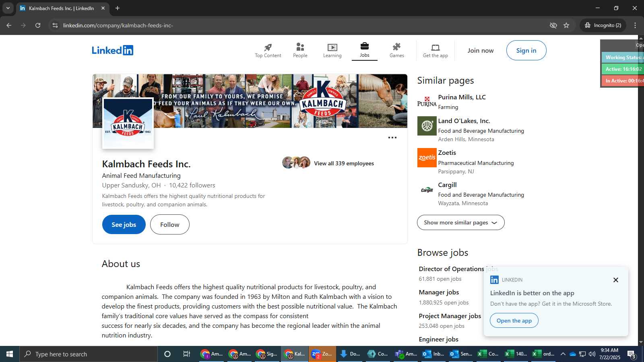
Task: Open the Purina Mills, LLC similar page
Action: (462, 97)
